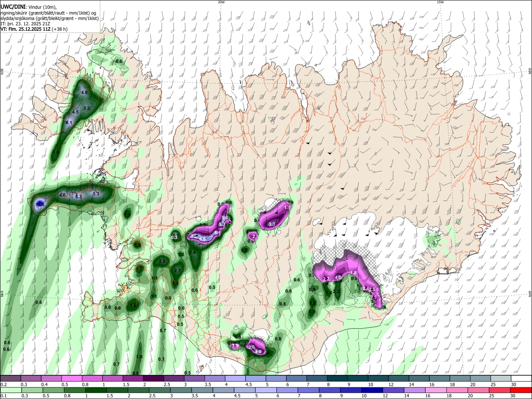Viewport: 532px width, 399px height.
Task: Click the 4.6 value just above the upper-left 3.3
Action: (x=84, y=92)
